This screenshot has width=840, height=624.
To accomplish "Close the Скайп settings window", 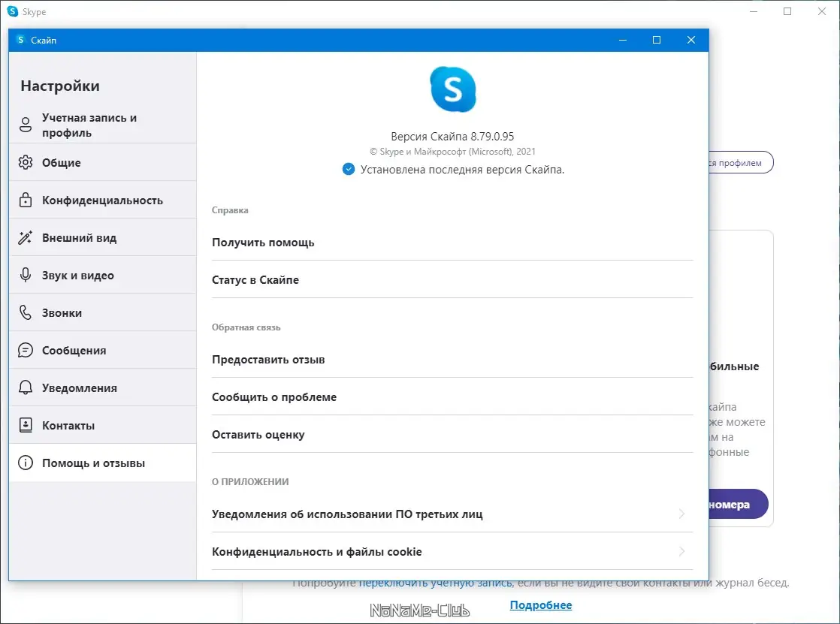I will (x=691, y=40).
